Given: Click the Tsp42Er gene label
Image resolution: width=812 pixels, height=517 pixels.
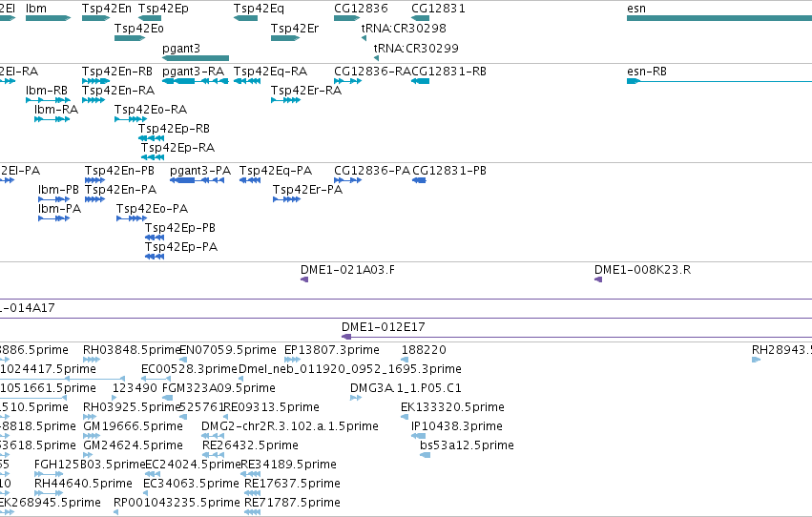Looking at the screenshot, I should (x=295, y=28).
